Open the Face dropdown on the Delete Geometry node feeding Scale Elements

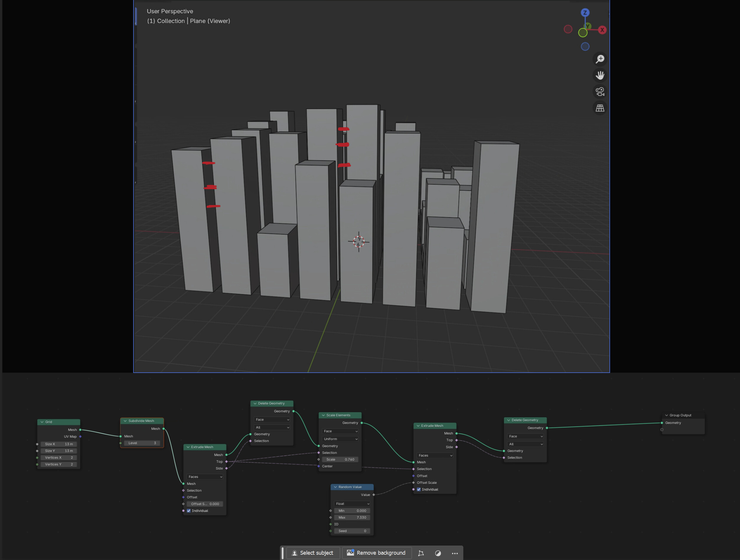pyautogui.click(x=272, y=420)
